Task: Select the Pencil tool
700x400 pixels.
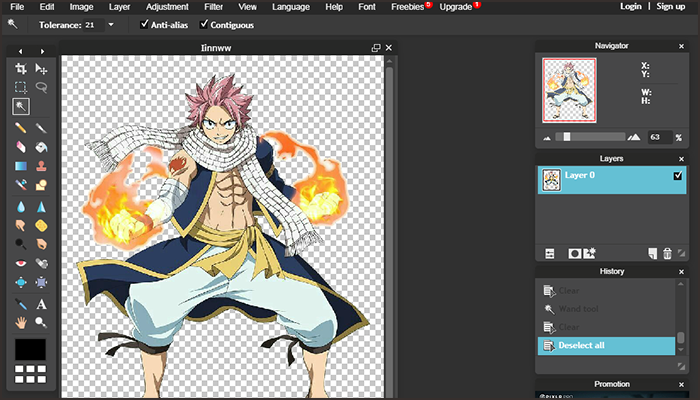Action: coord(21,128)
